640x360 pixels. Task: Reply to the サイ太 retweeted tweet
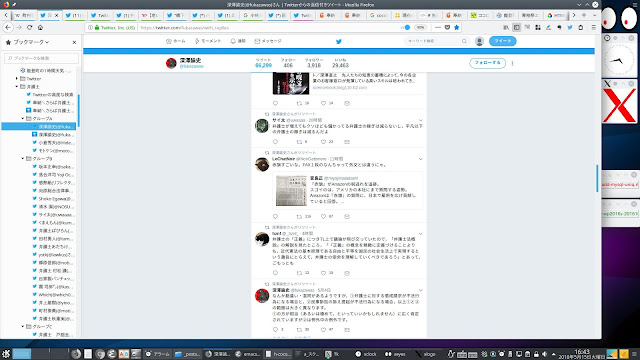click(275, 142)
